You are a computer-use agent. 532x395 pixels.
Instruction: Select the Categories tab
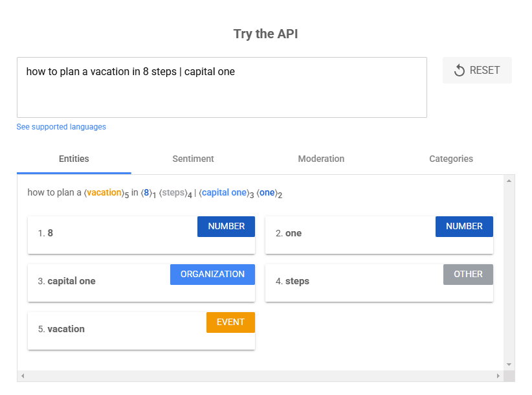[x=450, y=159]
